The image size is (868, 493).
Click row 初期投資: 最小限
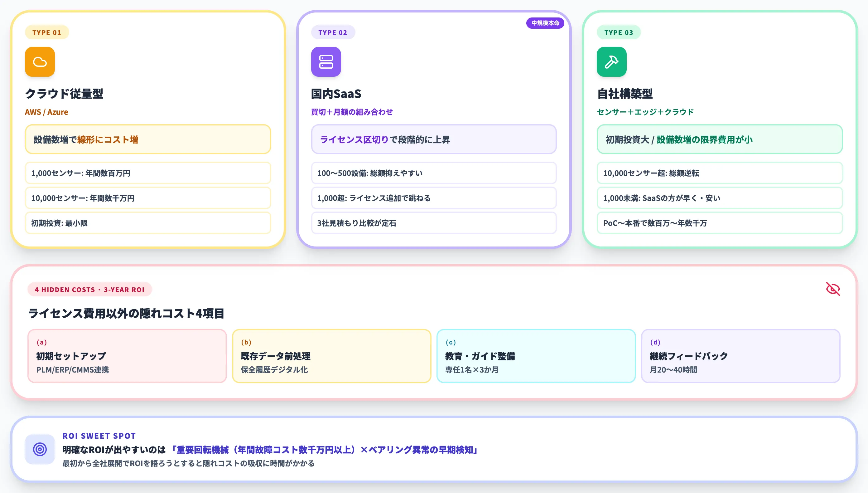[x=148, y=223]
